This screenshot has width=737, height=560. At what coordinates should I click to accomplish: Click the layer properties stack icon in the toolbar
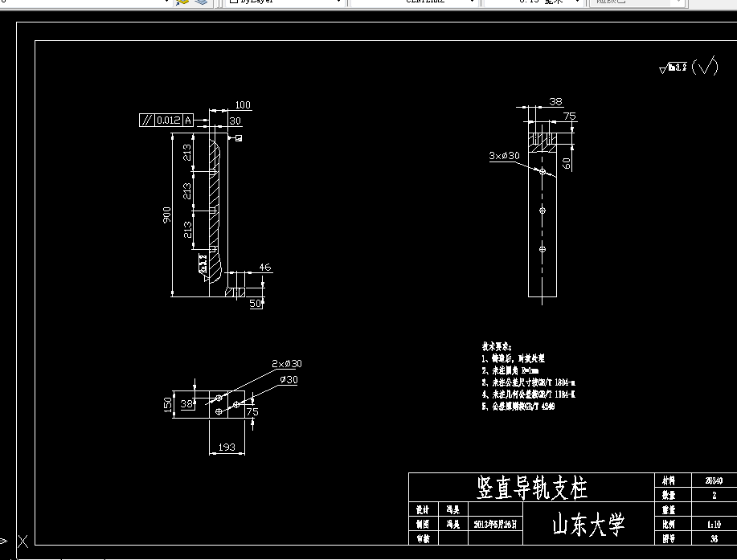click(201, 2)
